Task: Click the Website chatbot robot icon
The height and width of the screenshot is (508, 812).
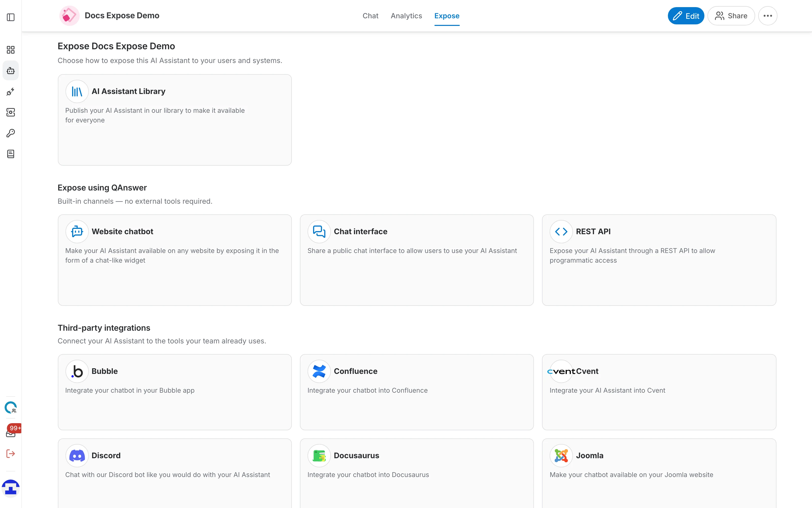Action: point(77,231)
